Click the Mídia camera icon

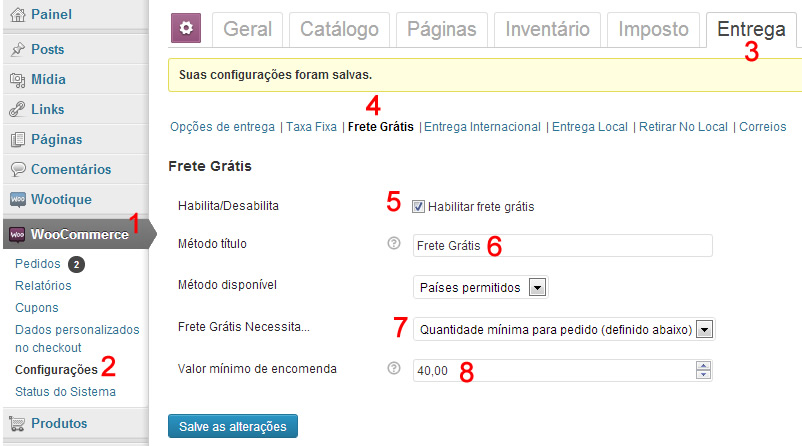point(18,80)
